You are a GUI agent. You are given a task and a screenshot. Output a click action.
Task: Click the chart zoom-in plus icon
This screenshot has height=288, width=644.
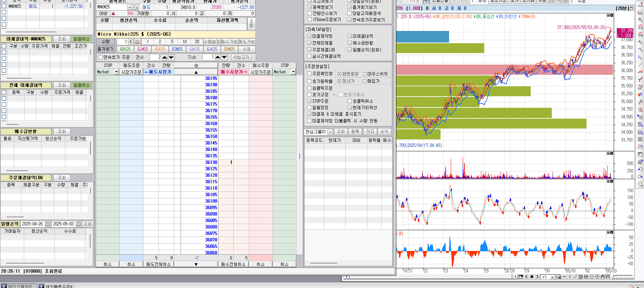pyautogui.click(x=597, y=277)
